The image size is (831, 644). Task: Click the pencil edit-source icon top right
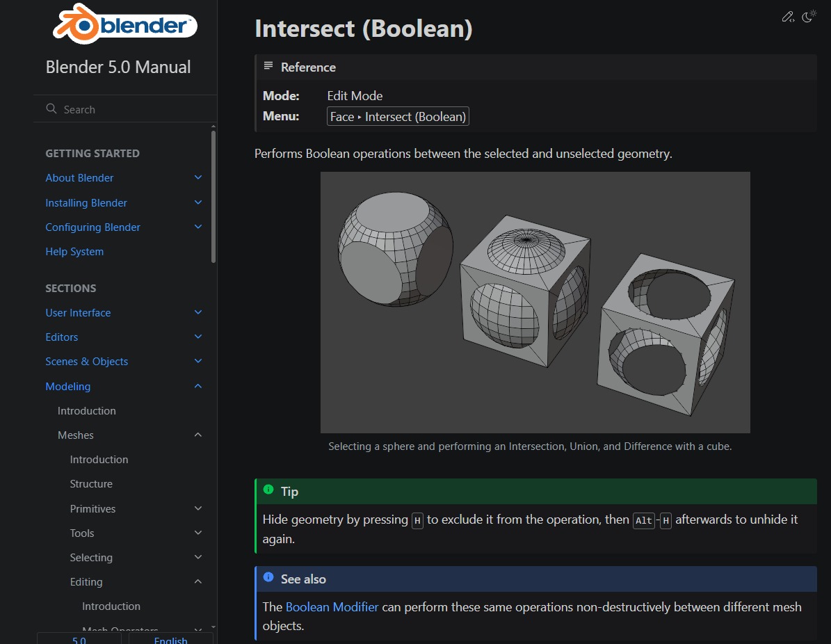coord(787,16)
